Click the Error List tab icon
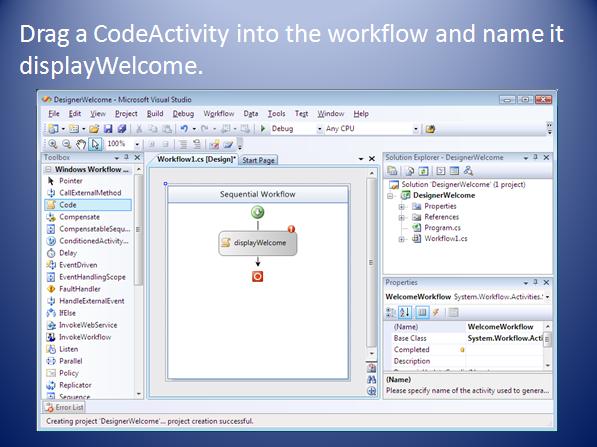Image resolution: width=597 pixels, height=447 pixels. tap(49, 407)
